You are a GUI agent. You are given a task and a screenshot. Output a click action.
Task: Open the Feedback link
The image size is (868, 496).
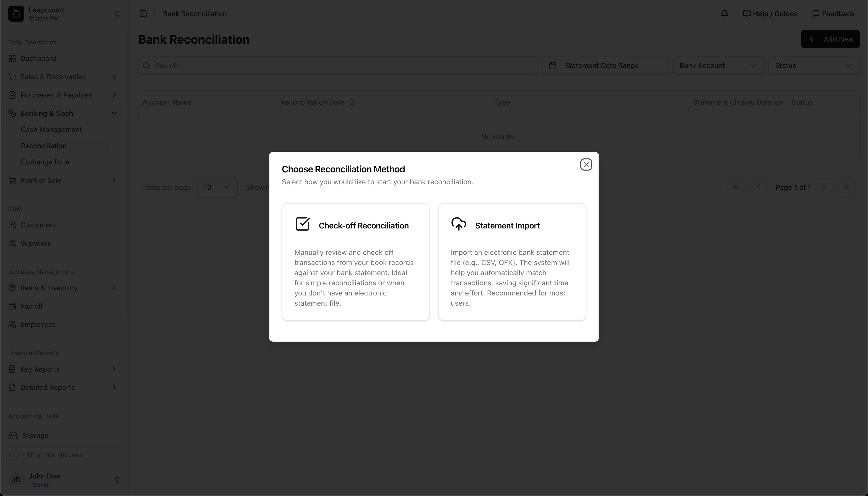pyautogui.click(x=833, y=14)
